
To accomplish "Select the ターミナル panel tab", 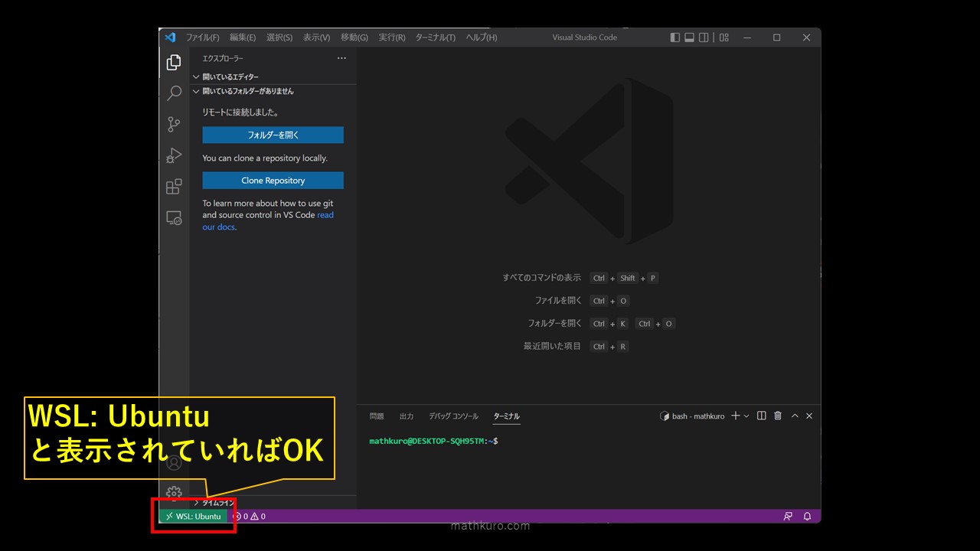I will 506,416.
